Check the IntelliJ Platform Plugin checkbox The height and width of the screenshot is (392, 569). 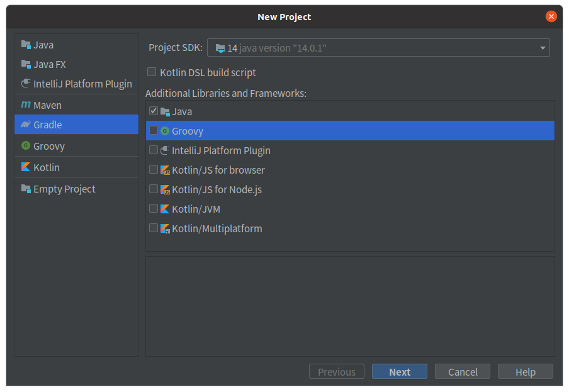pos(154,150)
